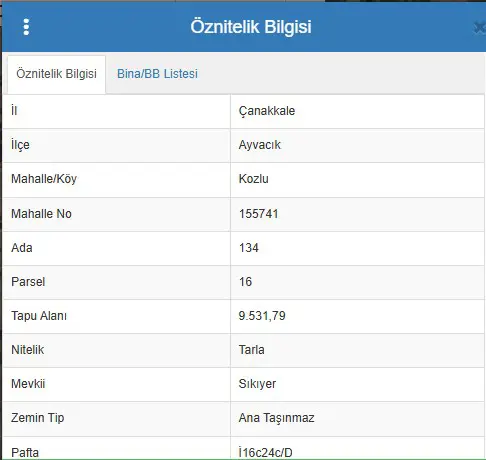Click the Nitelik label
The width and height of the screenshot is (486, 460).
[x=28, y=350]
